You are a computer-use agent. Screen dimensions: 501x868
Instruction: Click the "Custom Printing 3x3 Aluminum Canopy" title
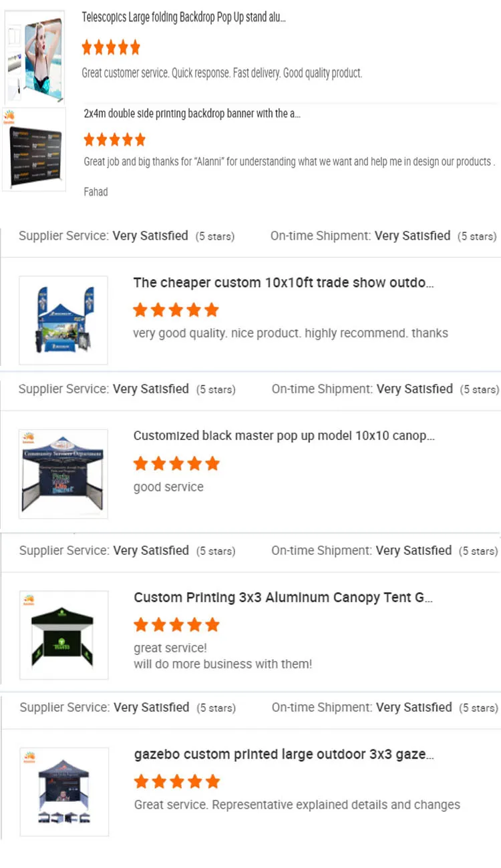[x=283, y=598]
